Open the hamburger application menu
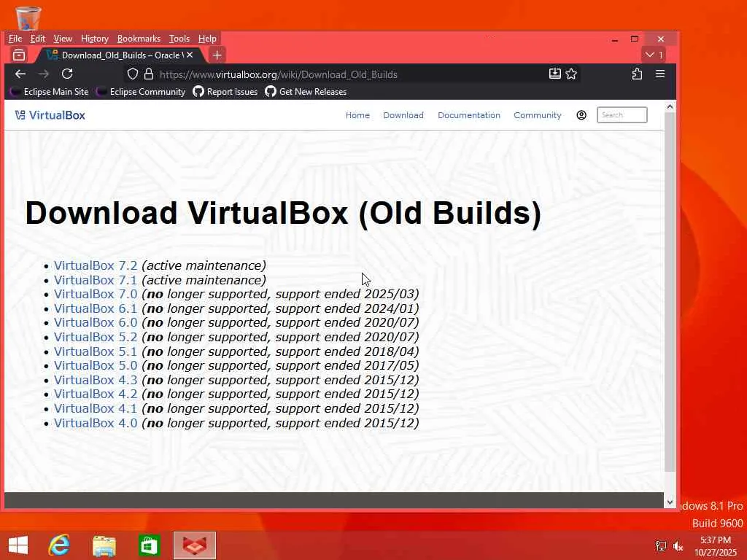The height and width of the screenshot is (560, 747). click(659, 74)
